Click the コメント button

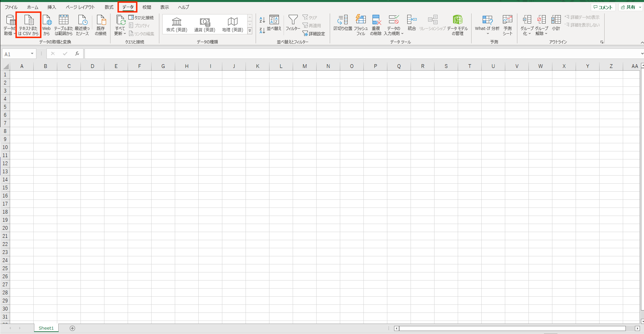(603, 7)
